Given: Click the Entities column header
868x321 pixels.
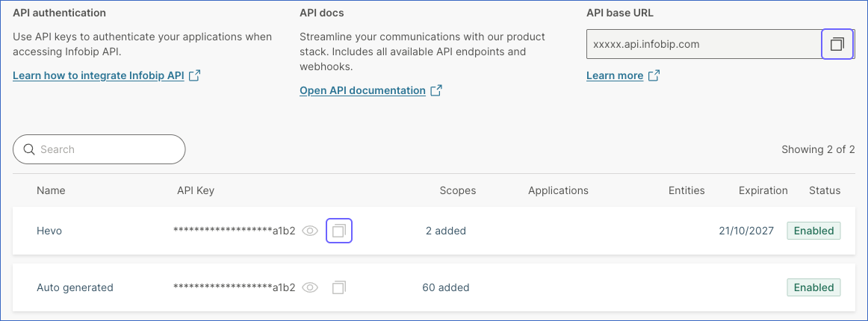Looking at the screenshot, I should click(x=686, y=190).
